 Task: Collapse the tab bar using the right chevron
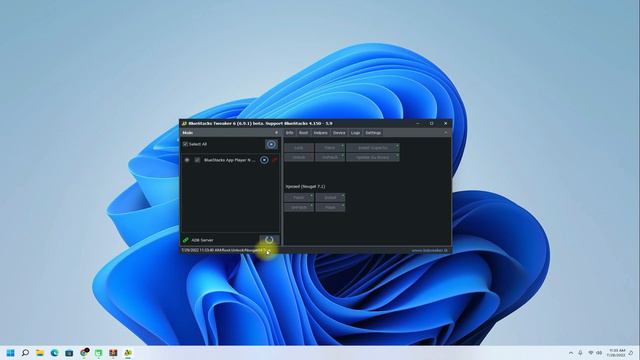click(x=446, y=133)
